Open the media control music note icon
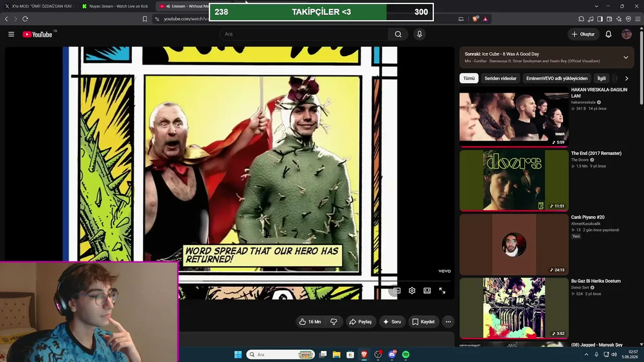This screenshot has width=644, height=362. coord(591,19)
